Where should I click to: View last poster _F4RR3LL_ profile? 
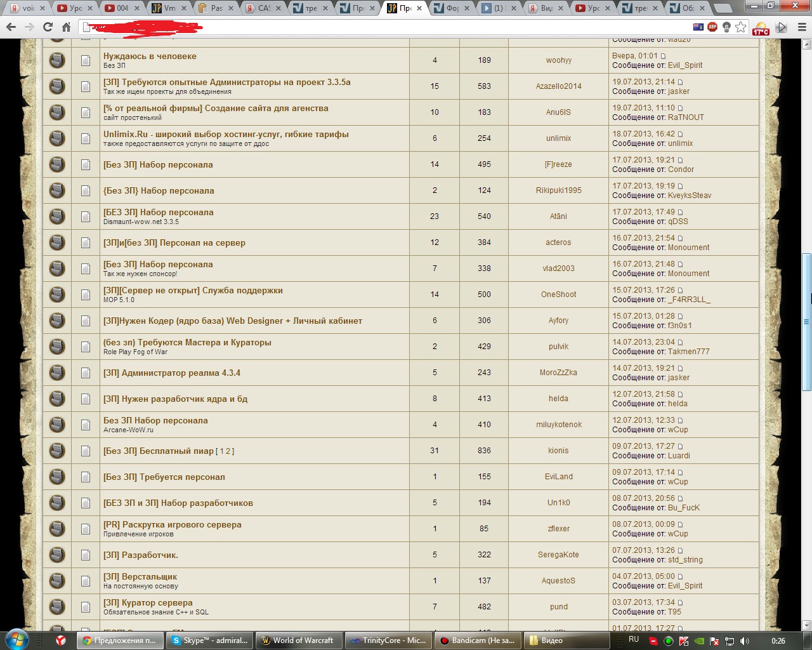click(689, 300)
